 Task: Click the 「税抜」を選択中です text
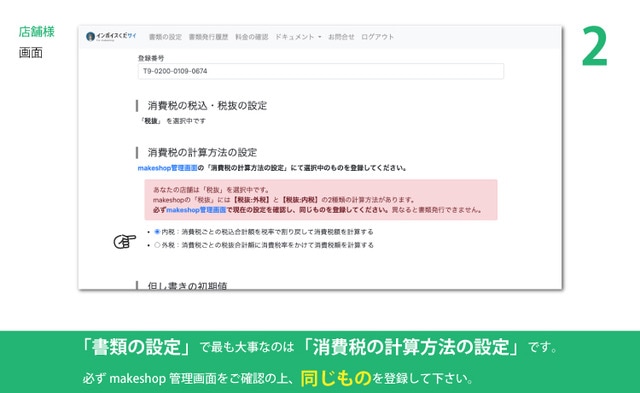173,121
